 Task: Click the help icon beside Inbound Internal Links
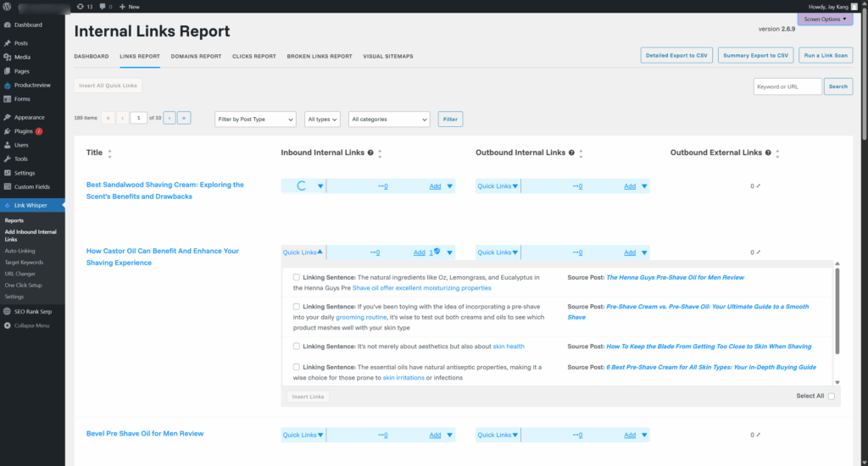370,153
